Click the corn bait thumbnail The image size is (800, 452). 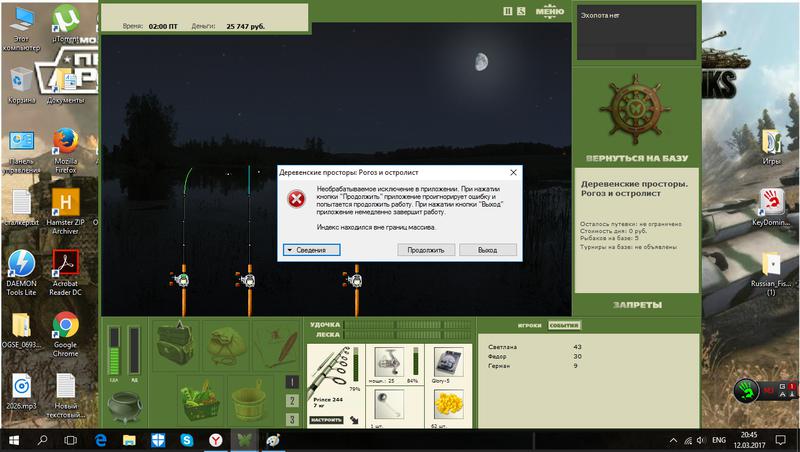tap(449, 405)
